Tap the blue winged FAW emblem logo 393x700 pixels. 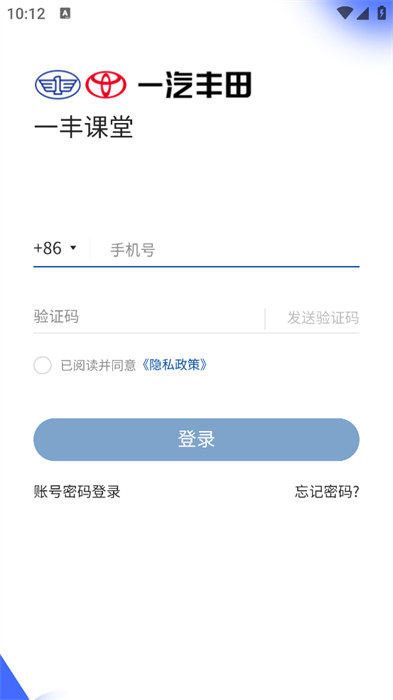click(58, 84)
